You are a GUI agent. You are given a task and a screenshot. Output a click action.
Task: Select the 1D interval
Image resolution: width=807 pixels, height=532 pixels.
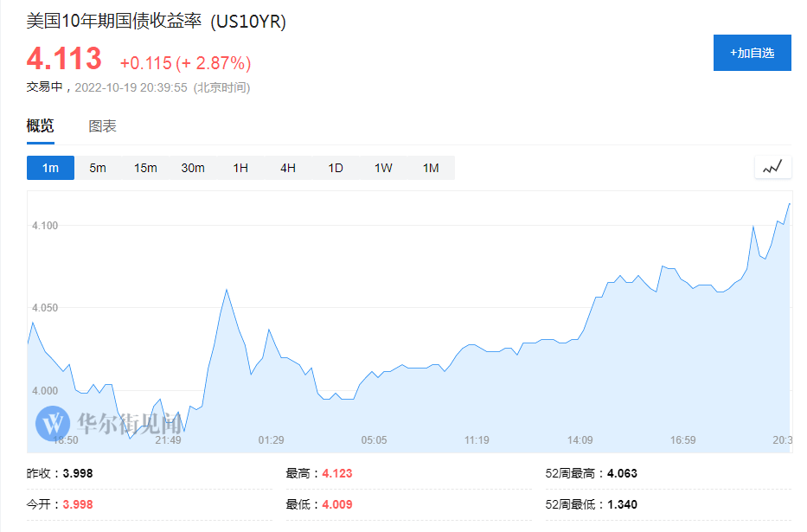(336, 168)
